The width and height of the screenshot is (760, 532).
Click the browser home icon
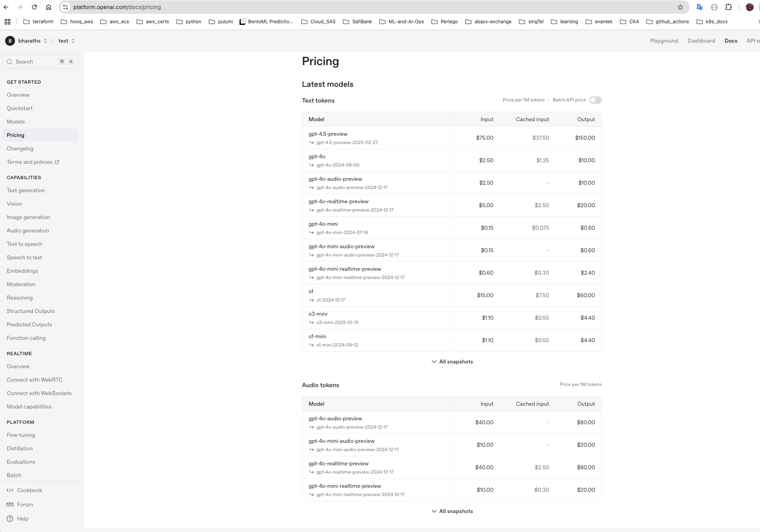(x=49, y=7)
